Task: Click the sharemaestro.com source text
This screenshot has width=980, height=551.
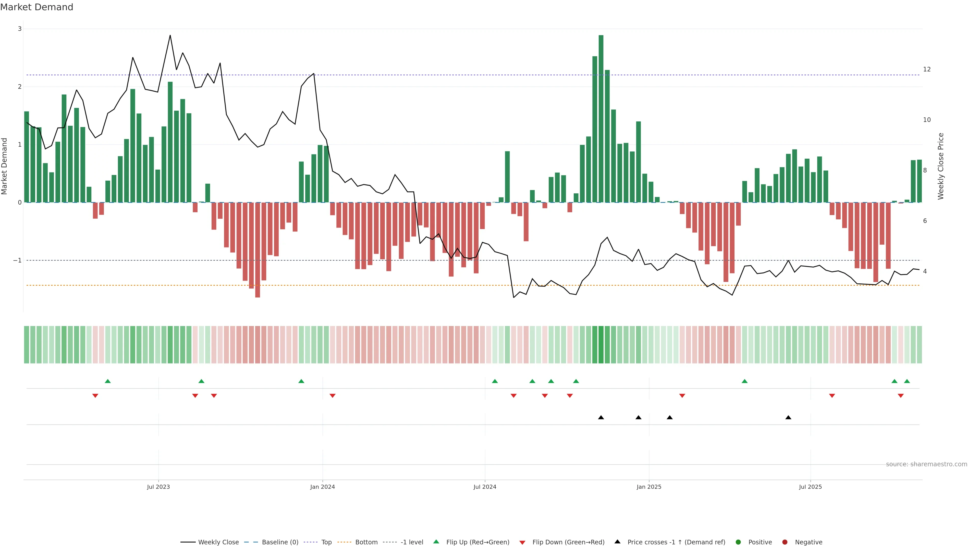Action: click(x=926, y=464)
